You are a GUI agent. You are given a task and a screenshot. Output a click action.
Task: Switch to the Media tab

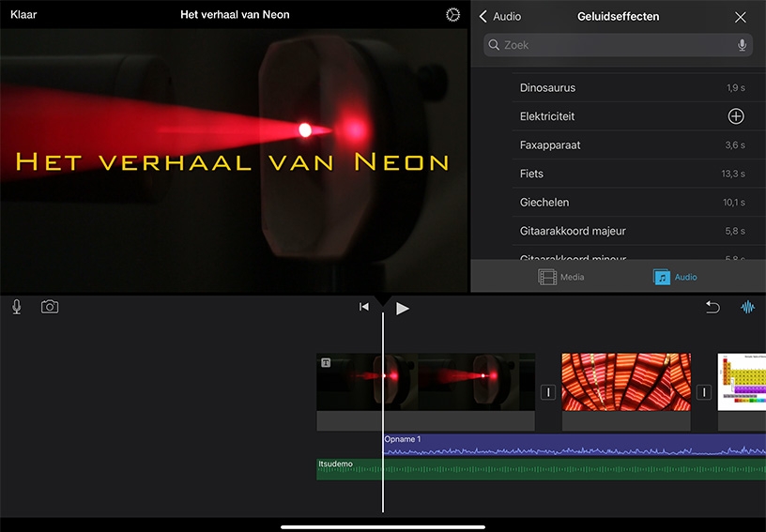(560, 277)
